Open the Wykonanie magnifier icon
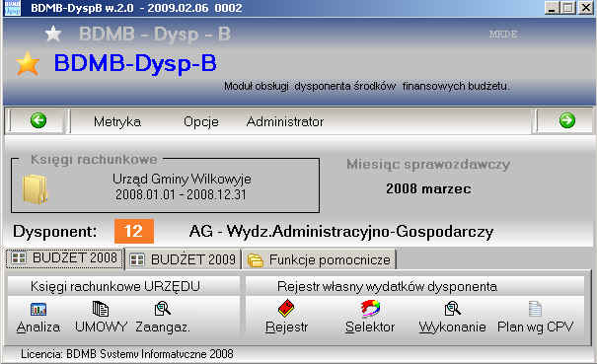The height and width of the screenshot is (364, 597). [453, 309]
